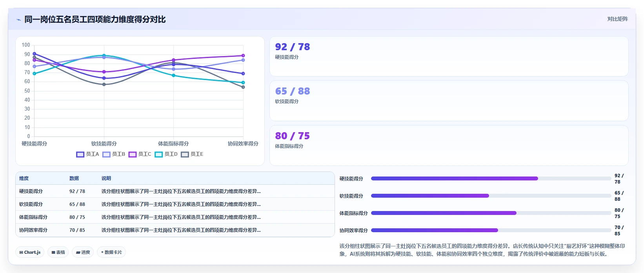Click the 维度 column header
Viewport: 644px width, 273px height.
(x=24, y=178)
